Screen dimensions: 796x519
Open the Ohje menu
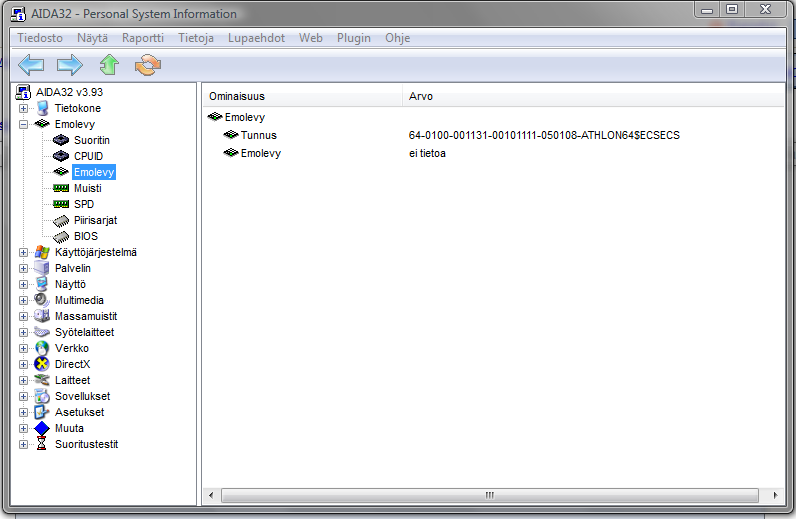point(397,38)
